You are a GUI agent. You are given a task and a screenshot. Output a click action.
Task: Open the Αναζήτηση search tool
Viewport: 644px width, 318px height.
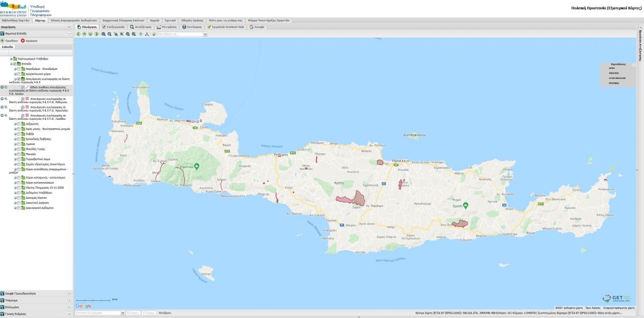pos(141,26)
